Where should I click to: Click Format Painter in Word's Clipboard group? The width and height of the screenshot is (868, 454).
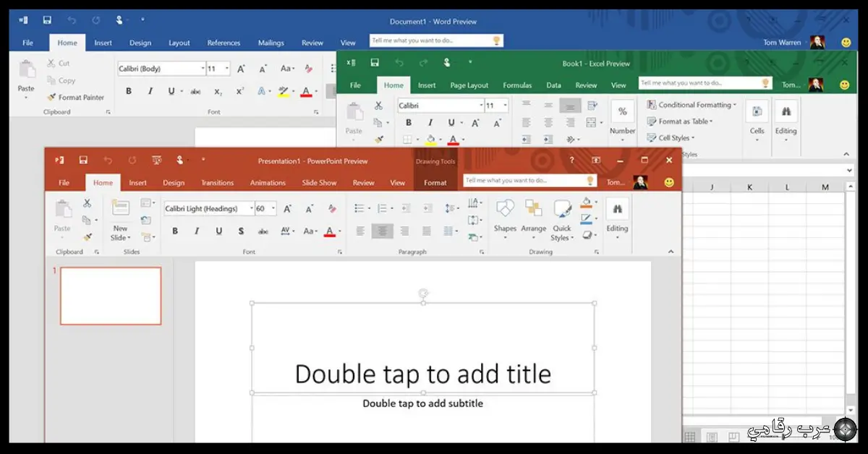click(76, 98)
